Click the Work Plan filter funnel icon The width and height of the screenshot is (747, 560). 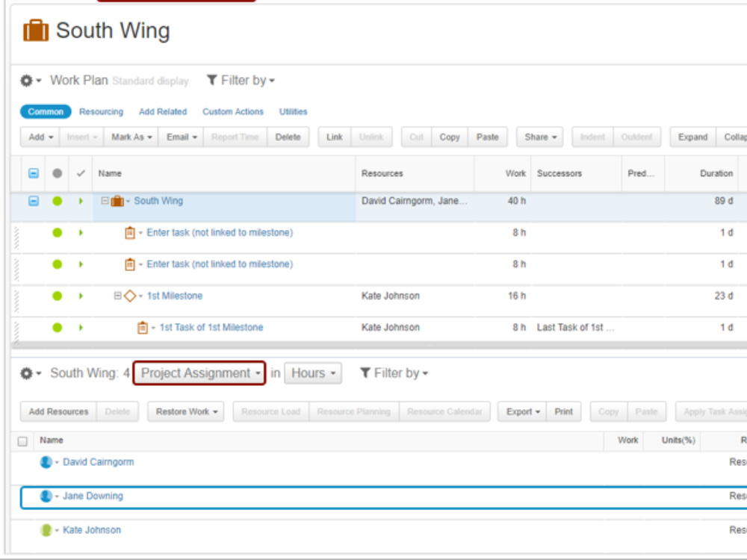pyautogui.click(x=212, y=80)
